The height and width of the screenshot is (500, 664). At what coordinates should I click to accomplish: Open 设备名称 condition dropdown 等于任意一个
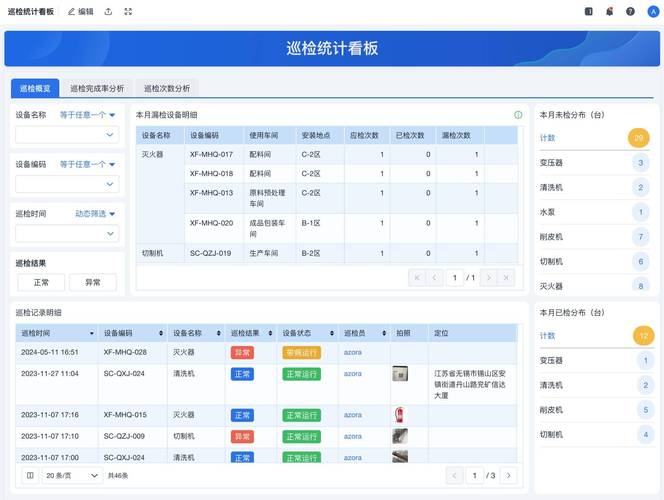[87, 115]
